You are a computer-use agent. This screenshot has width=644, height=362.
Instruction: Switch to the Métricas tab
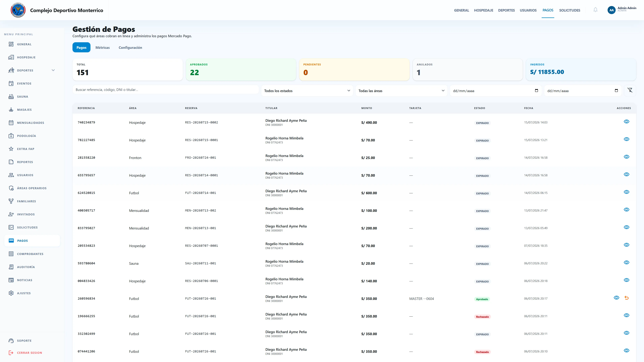pyautogui.click(x=103, y=47)
